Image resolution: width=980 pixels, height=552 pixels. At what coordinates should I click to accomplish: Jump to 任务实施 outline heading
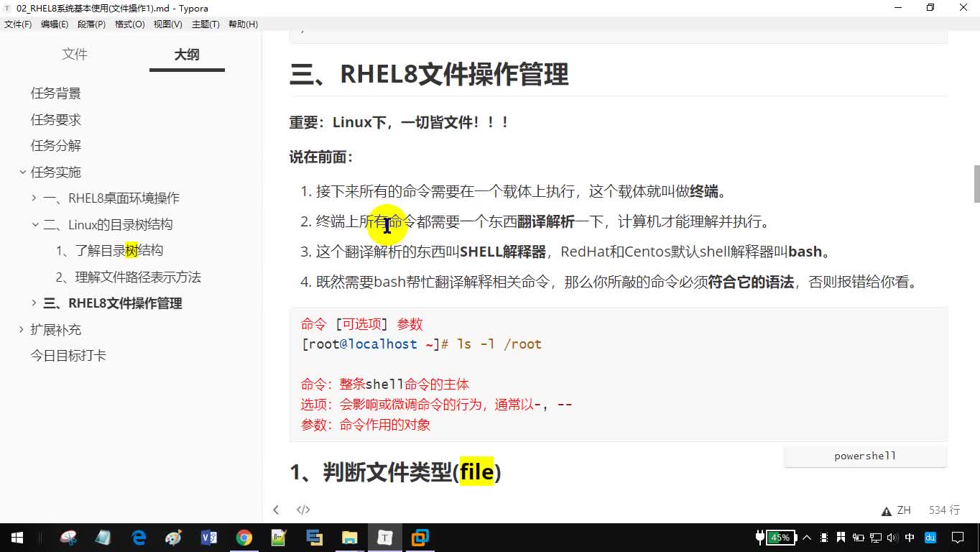tap(55, 172)
